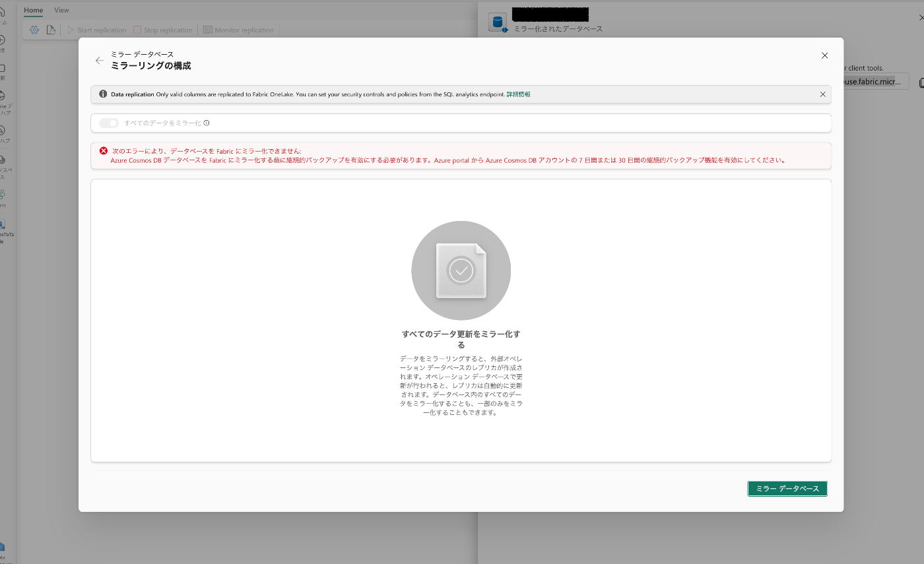Viewport: 924px width, 564px height.
Task: Click Stop replication in the ribbon
Action: point(163,30)
